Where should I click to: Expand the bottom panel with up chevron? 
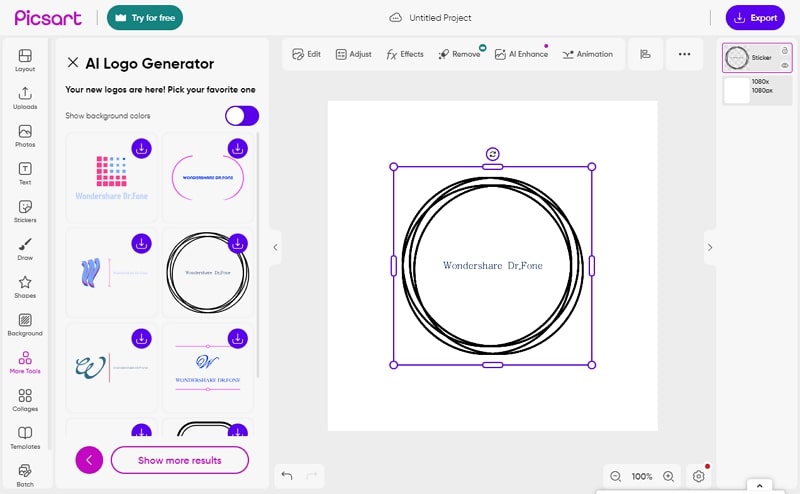[759, 486]
